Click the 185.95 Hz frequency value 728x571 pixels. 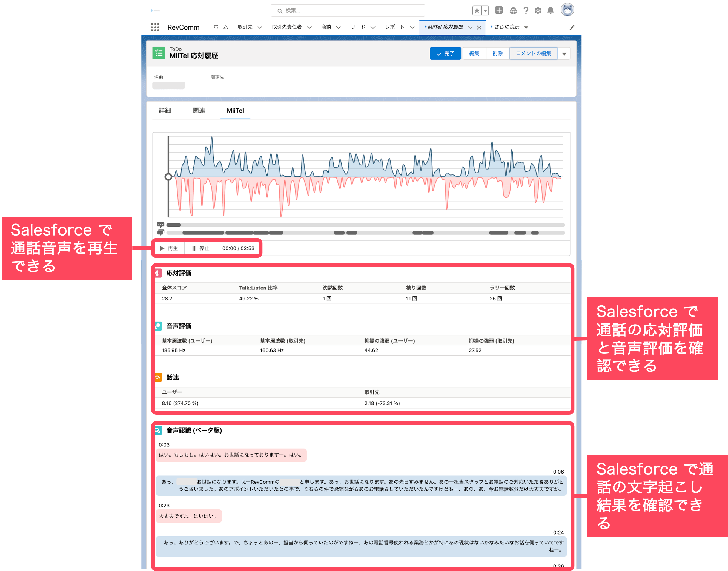(x=173, y=350)
